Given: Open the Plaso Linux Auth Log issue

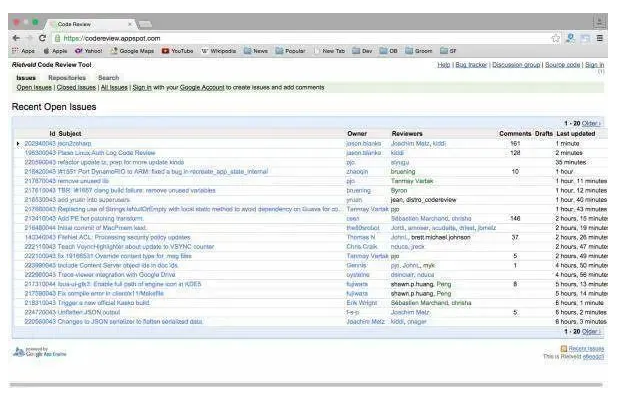Looking at the screenshot, I should click(90, 153).
